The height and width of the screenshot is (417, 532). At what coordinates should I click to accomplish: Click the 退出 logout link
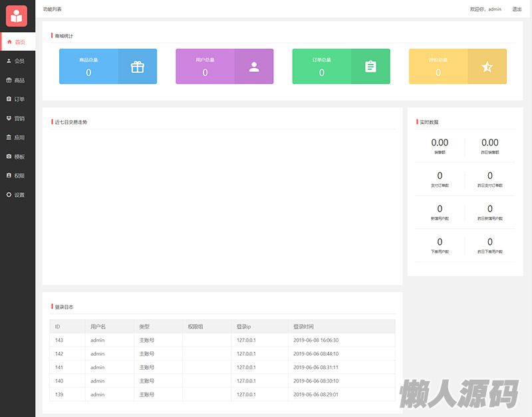point(517,9)
